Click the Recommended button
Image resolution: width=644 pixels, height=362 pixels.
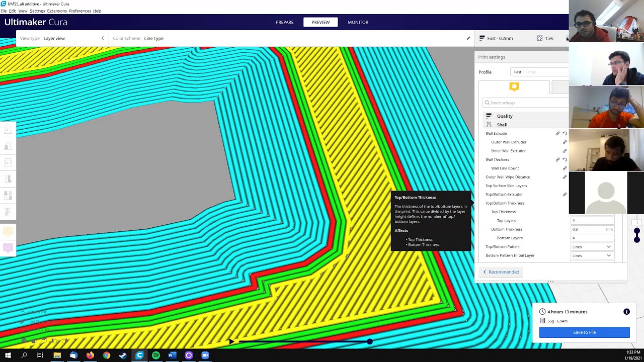pos(501,272)
